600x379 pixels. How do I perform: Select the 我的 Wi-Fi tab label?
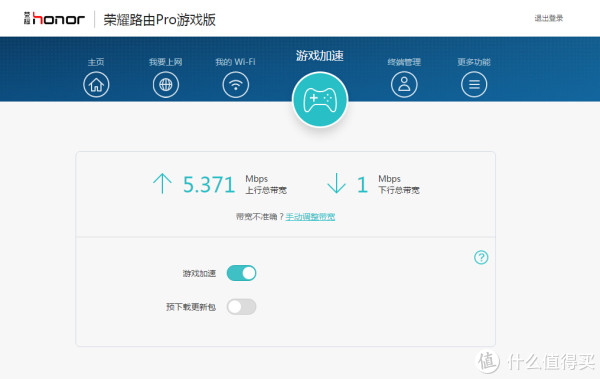point(235,62)
